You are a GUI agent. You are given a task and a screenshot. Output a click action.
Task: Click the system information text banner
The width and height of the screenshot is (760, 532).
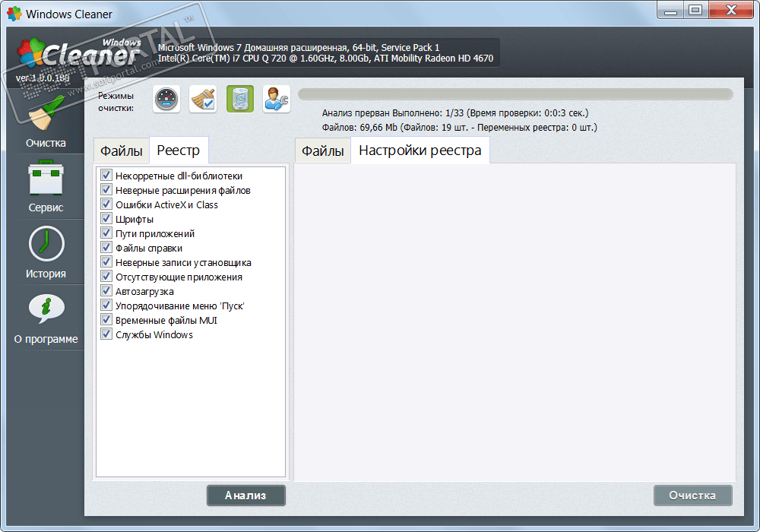click(325, 52)
